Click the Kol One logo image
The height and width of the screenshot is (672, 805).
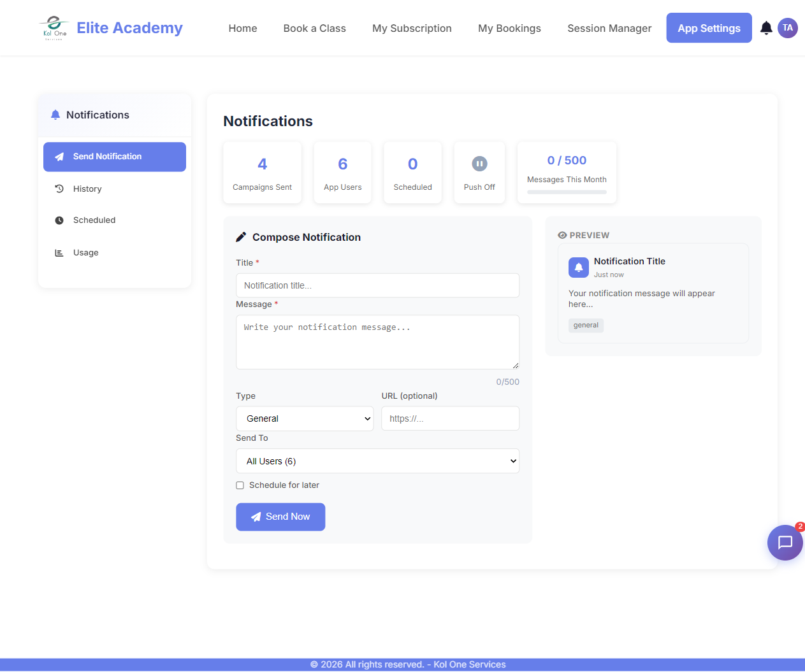tap(54, 29)
